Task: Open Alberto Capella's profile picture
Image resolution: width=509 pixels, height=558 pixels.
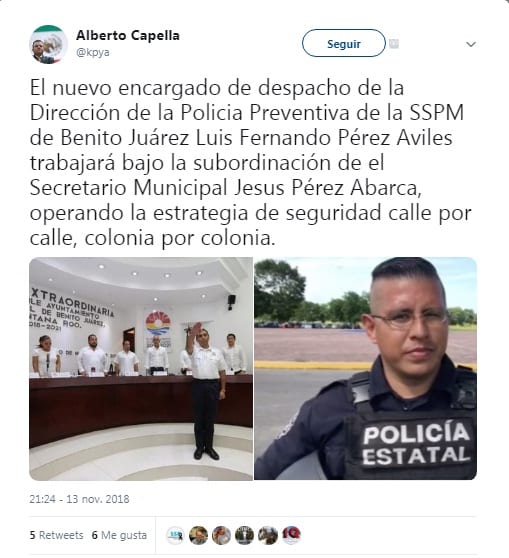Action: tap(48, 44)
